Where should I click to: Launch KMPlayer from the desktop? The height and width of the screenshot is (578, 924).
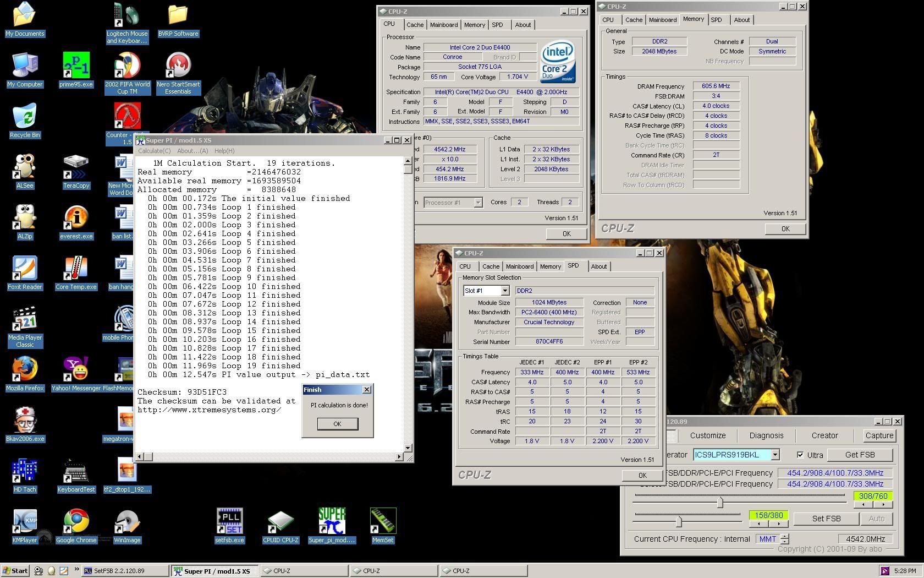pyautogui.click(x=25, y=526)
